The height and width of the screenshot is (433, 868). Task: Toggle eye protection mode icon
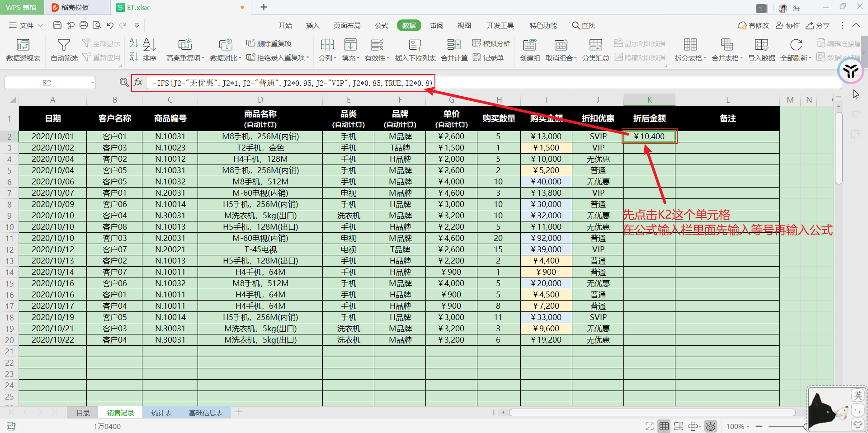click(x=711, y=426)
